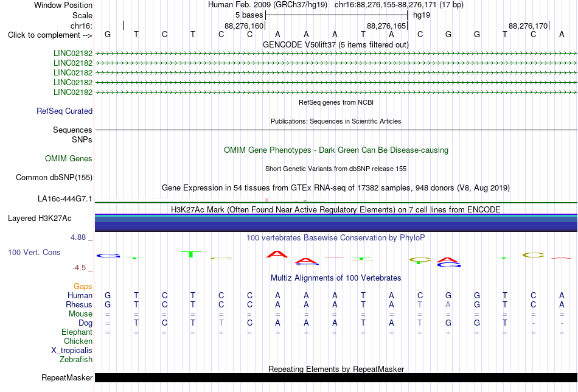Click the orange Gaps label
This screenshot has height=392, width=578.
pos(83,287)
